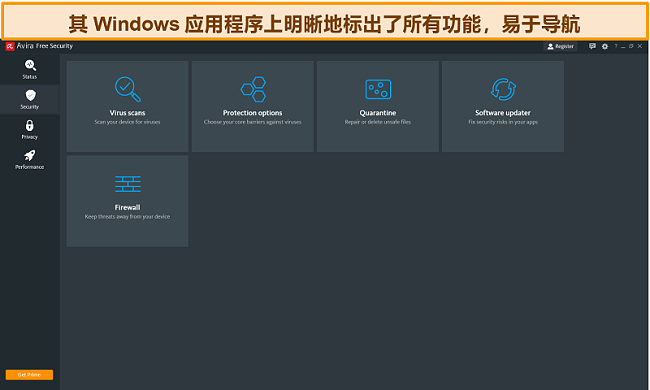
Task: Open the Virus scans magnifier icon
Action: tap(127, 89)
